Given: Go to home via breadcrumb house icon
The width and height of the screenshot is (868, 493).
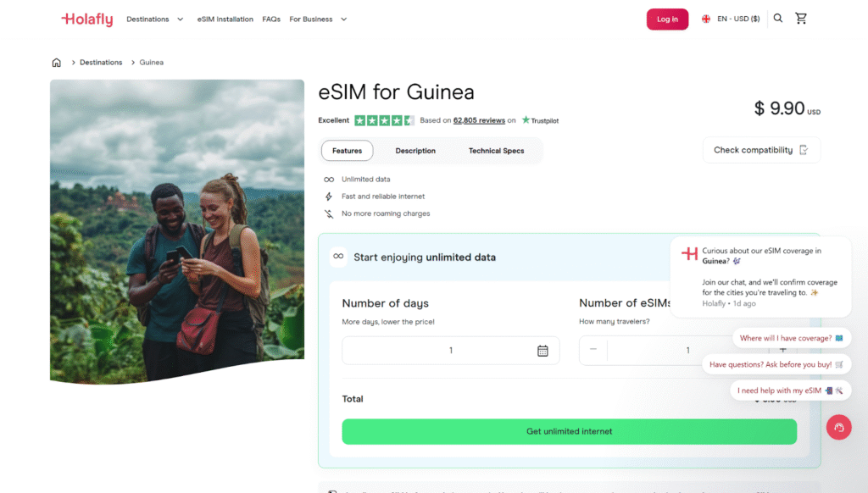Looking at the screenshot, I should point(57,63).
